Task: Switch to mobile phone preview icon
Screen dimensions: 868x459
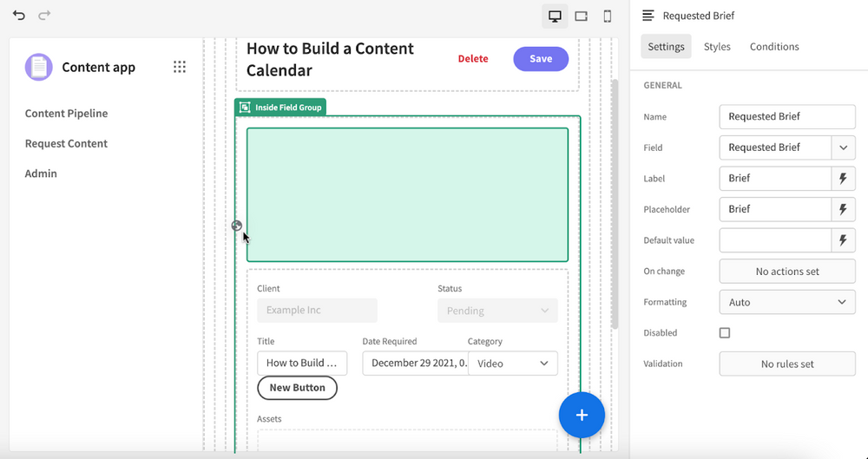Action: [608, 16]
